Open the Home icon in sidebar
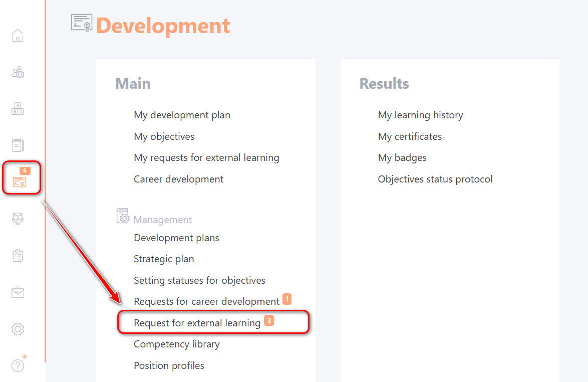 pyautogui.click(x=18, y=36)
